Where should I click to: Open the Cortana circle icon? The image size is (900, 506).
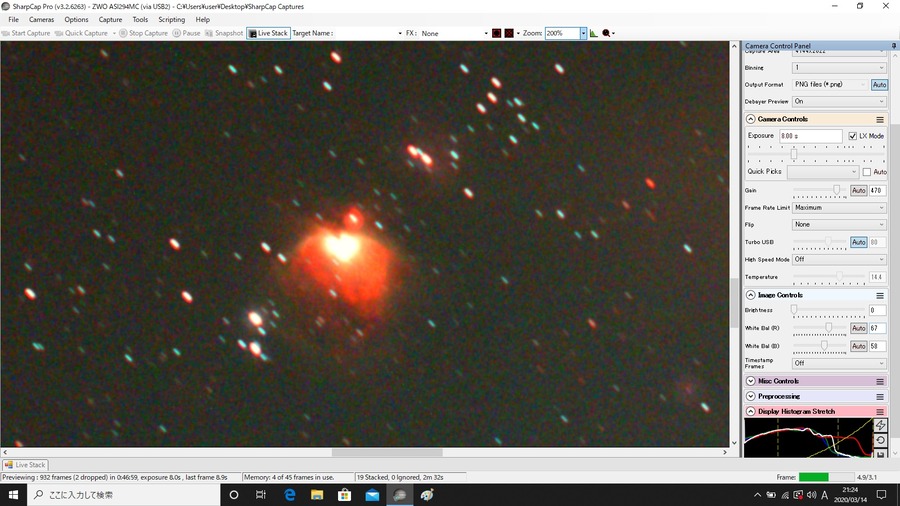click(234, 495)
